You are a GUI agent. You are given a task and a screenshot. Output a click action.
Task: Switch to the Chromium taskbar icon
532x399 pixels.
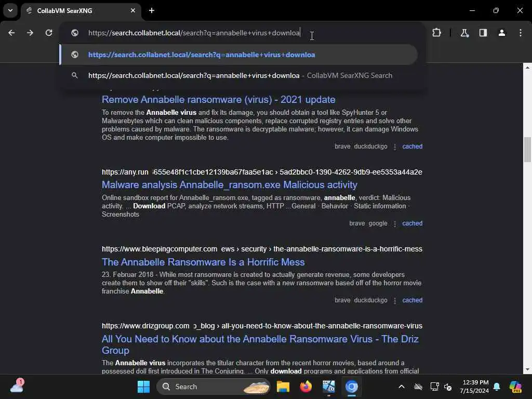pyautogui.click(x=352, y=387)
